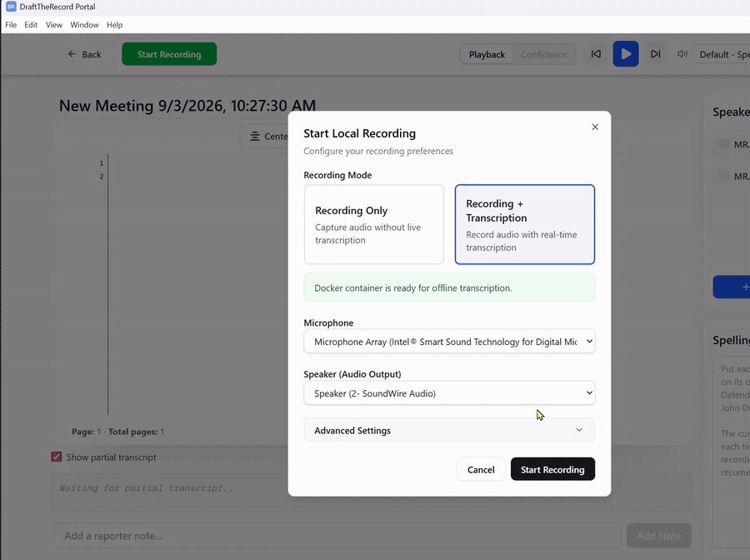
Task: Click the Add a reporter note field
Action: point(337,536)
